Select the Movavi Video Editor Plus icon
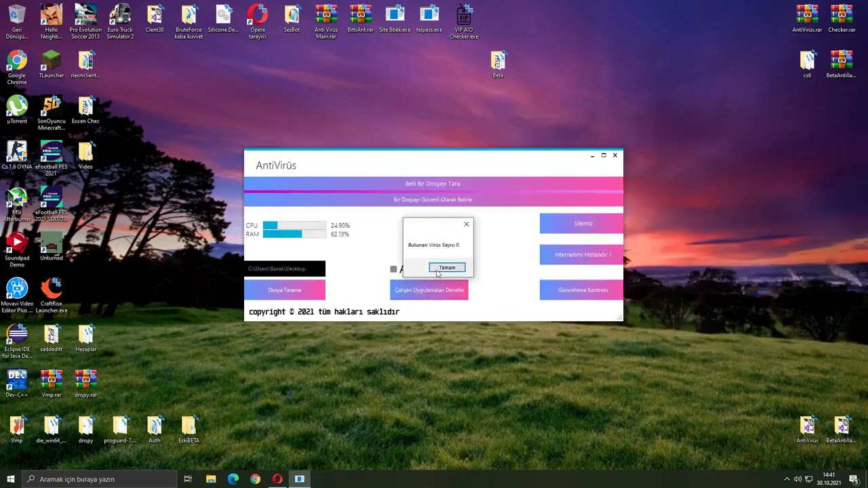The image size is (868, 488). tap(17, 296)
